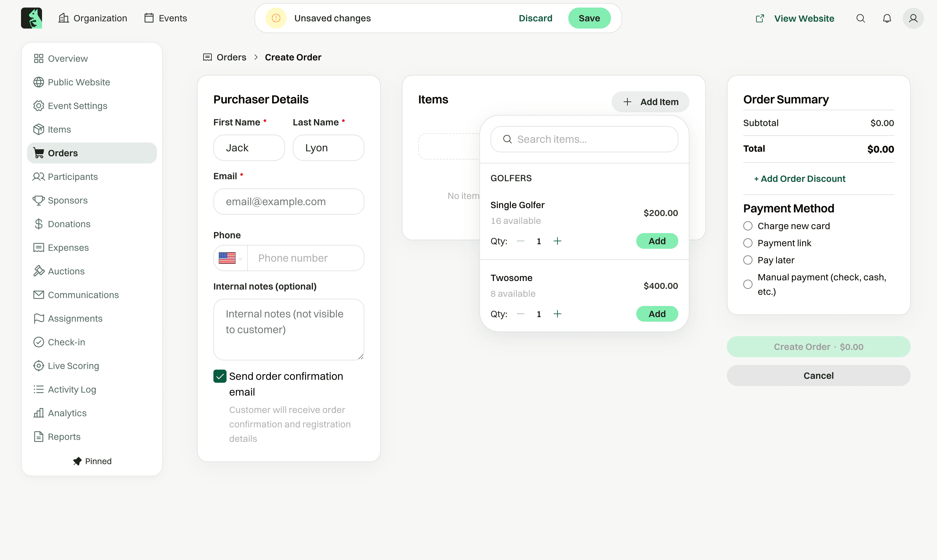This screenshot has width=937, height=560.
Task: Go to Auctions in sidebar
Action: 92,271
